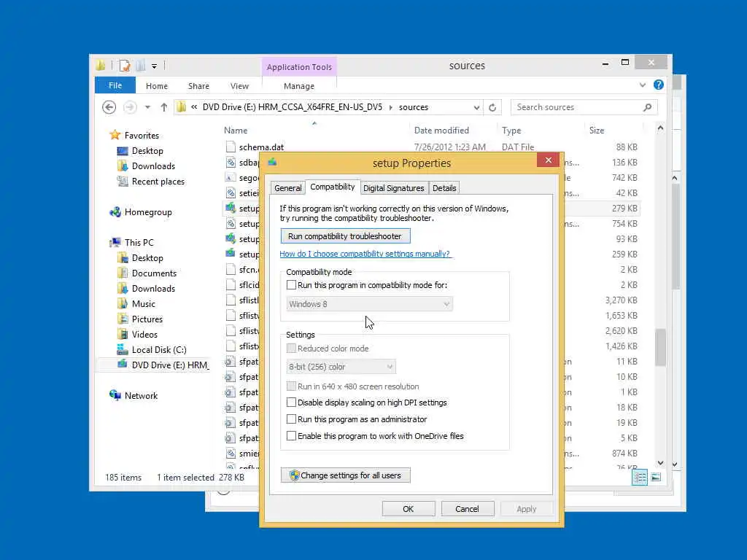The height and width of the screenshot is (560, 747).
Task: Expand the ribbon chevron
Action: click(x=642, y=85)
